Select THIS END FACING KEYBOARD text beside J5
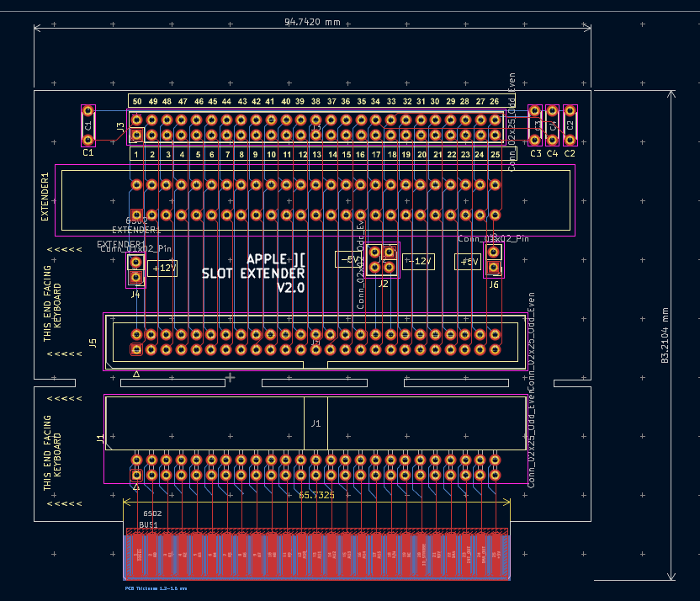700x601 pixels. (52, 304)
